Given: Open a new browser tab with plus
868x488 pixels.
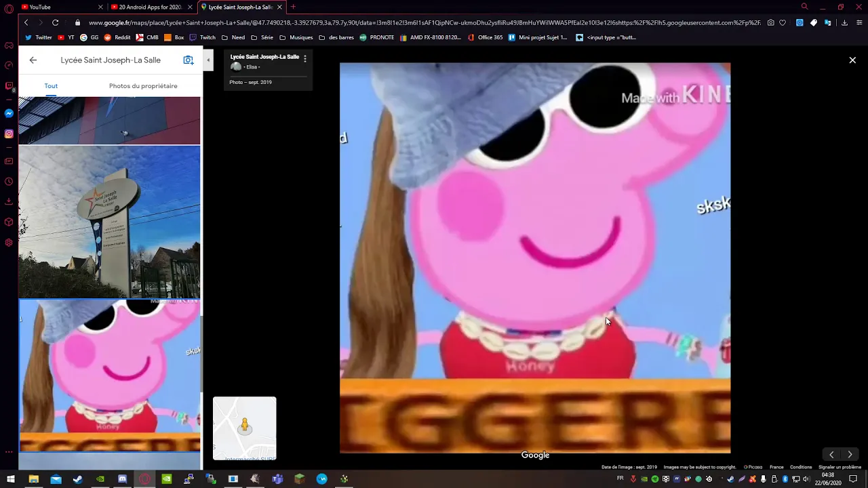Looking at the screenshot, I should click(x=293, y=7).
